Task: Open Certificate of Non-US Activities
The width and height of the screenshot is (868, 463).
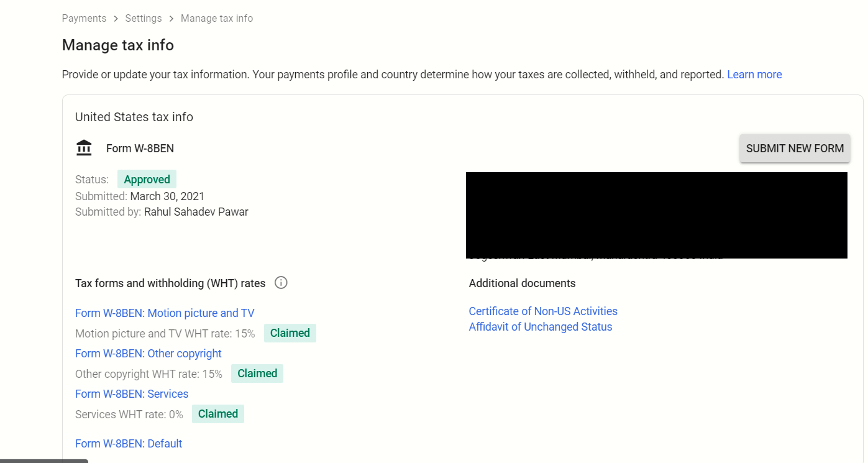Action: [543, 311]
